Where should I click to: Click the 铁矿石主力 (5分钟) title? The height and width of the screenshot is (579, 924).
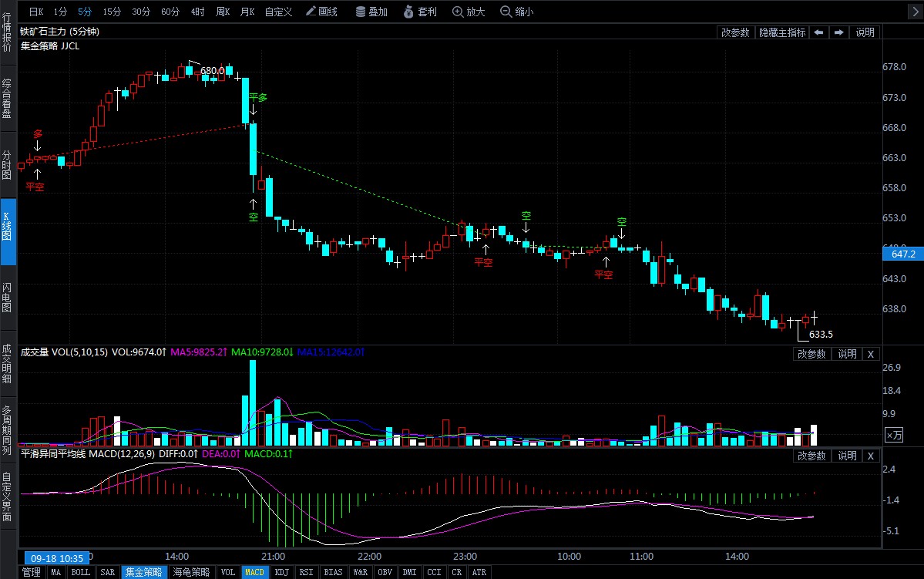[x=59, y=32]
